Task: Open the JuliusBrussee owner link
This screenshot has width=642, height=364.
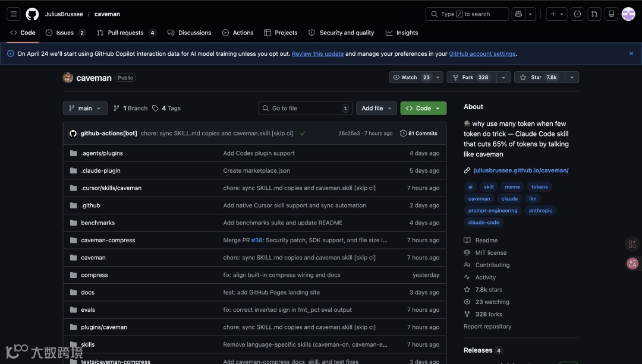Action: click(64, 14)
